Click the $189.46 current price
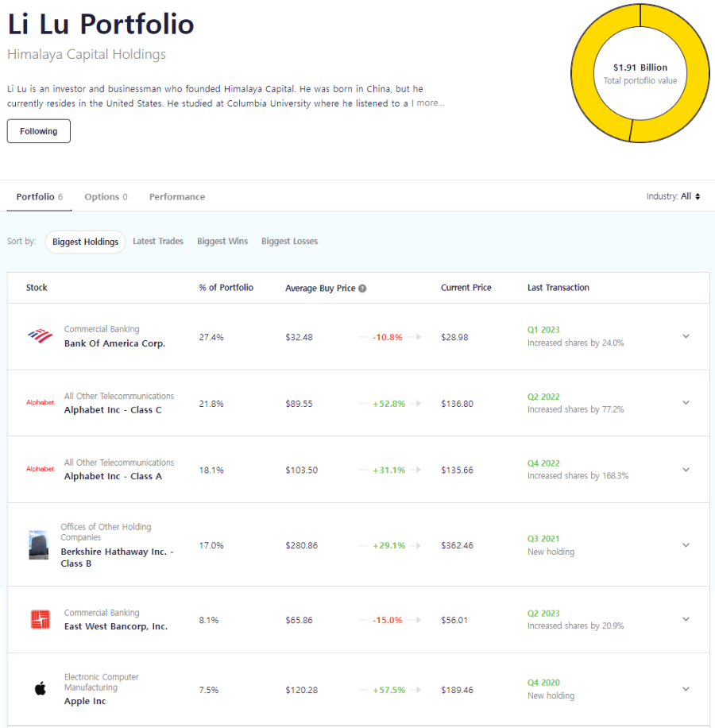 pyautogui.click(x=457, y=690)
